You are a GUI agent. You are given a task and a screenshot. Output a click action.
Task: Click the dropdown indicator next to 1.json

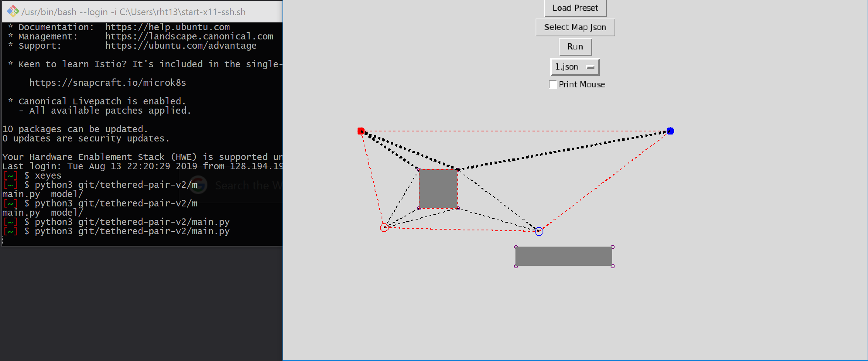click(x=591, y=66)
